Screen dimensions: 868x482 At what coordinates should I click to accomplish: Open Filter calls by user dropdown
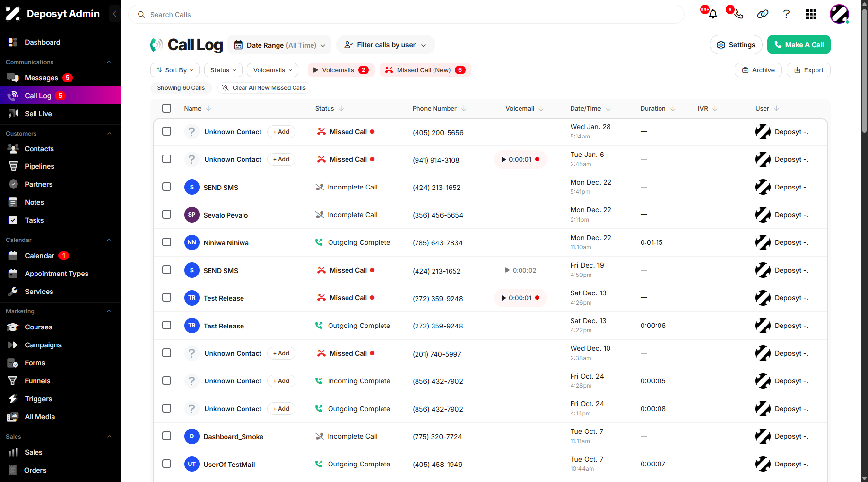pos(385,45)
